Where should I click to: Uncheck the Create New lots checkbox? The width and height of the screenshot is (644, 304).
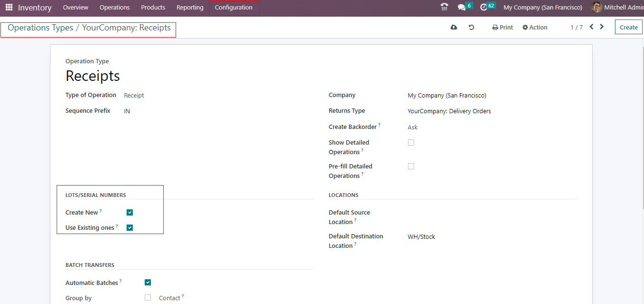pyautogui.click(x=129, y=213)
